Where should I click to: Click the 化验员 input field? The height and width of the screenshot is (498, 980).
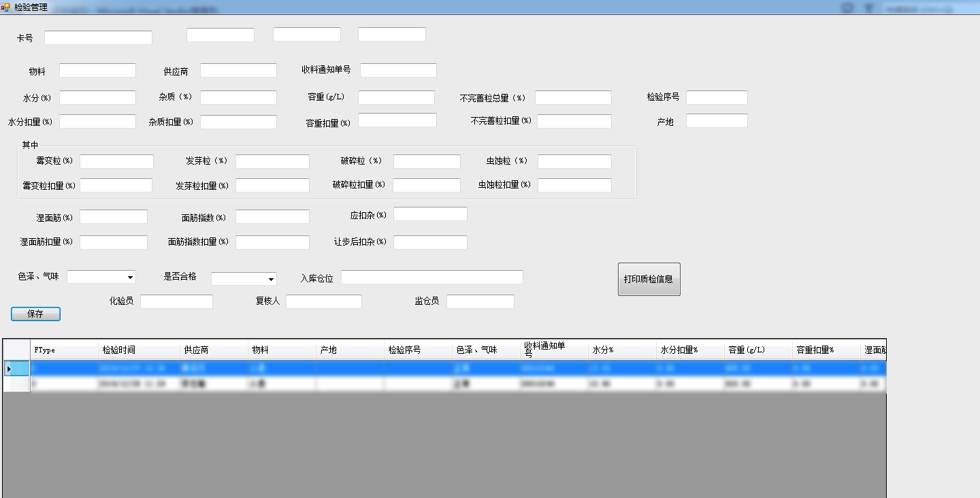click(176, 301)
